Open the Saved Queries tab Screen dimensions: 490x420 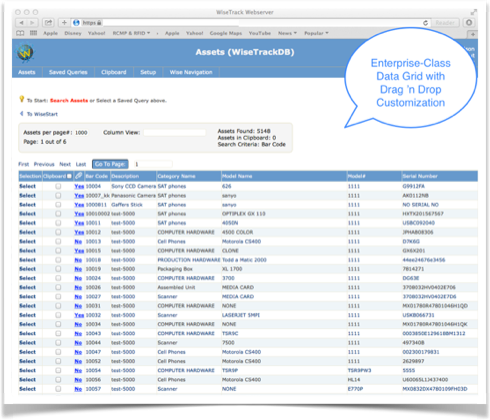pos(68,72)
